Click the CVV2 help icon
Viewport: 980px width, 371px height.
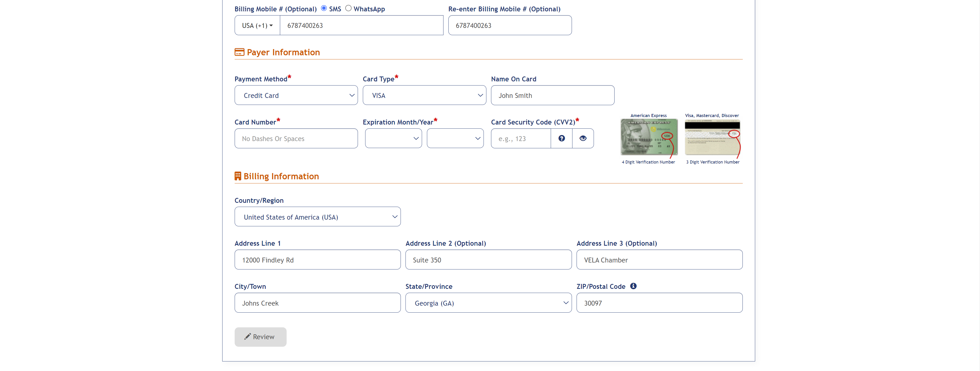point(561,138)
